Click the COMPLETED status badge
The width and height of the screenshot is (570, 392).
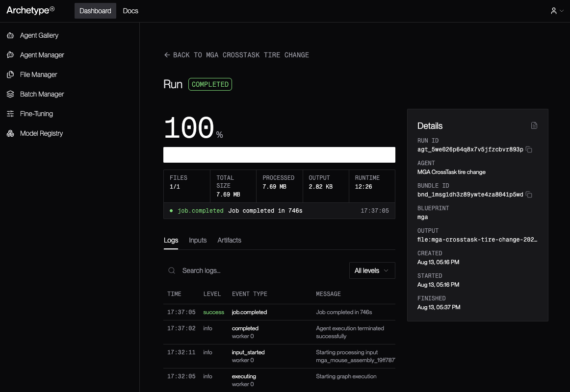(x=210, y=84)
